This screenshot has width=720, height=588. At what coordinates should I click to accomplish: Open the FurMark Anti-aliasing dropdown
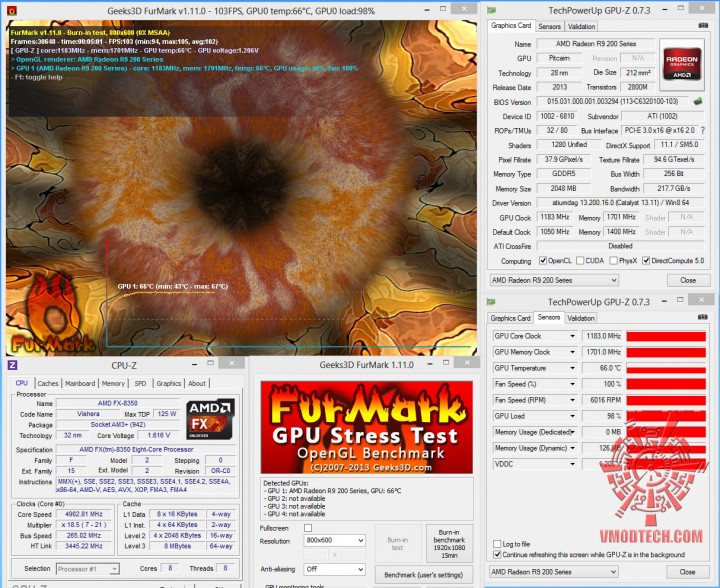334,569
